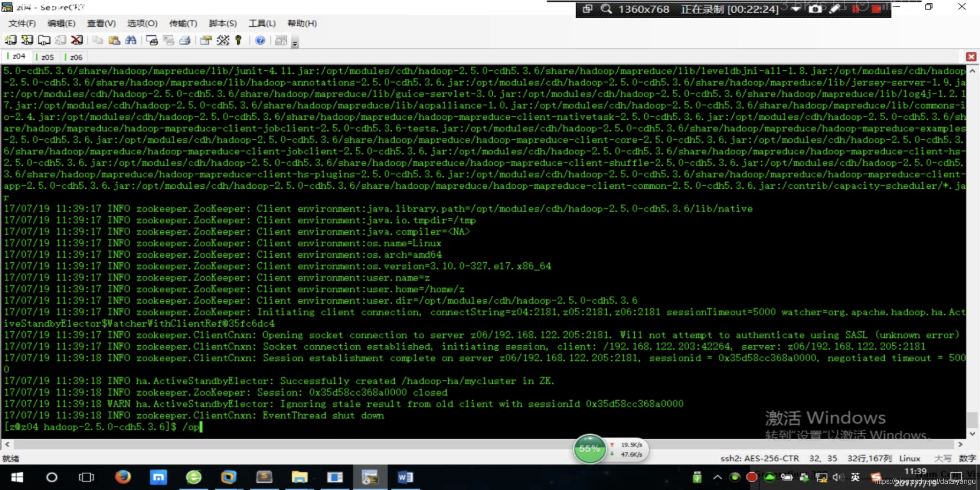Open the Windows Start menu
The width and height of the screenshot is (980, 490).
tap(17, 477)
